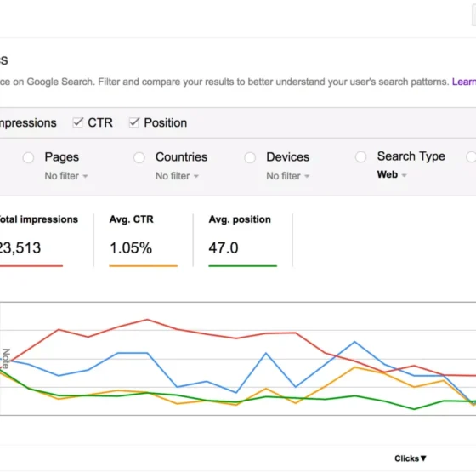Screen dimensions: 476x472
Task: Click the Avg. CTR value 1.05%
Action: tap(131, 247)
